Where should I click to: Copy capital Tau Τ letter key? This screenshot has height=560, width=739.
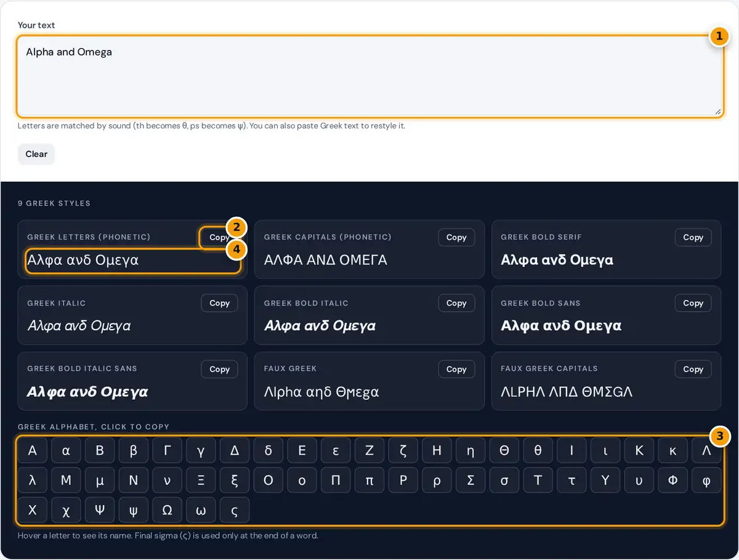538,481
